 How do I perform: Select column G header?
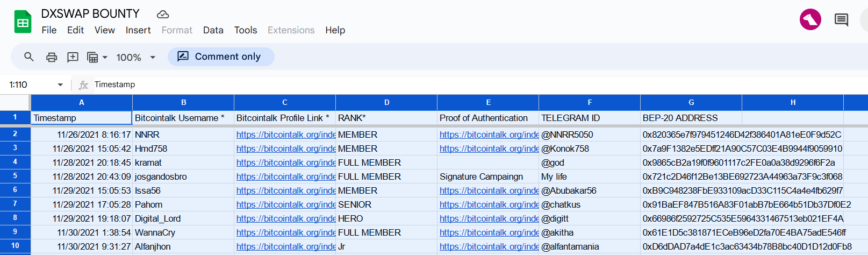(x=691, y=102)
